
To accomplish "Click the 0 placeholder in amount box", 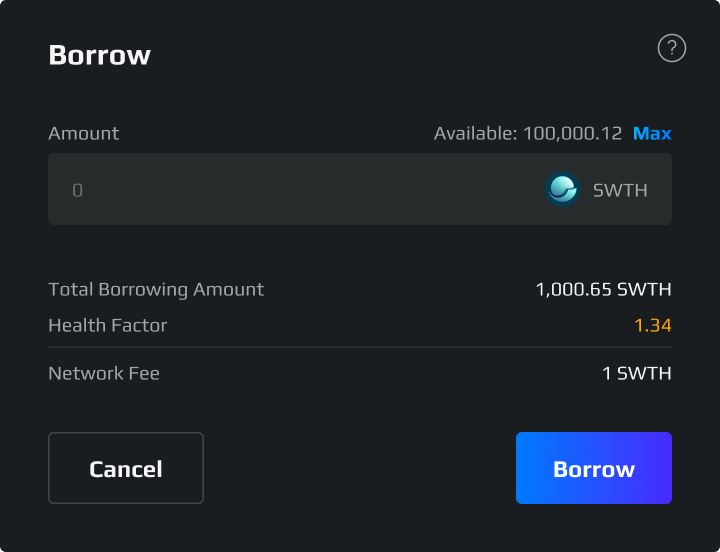I will 77,190.
